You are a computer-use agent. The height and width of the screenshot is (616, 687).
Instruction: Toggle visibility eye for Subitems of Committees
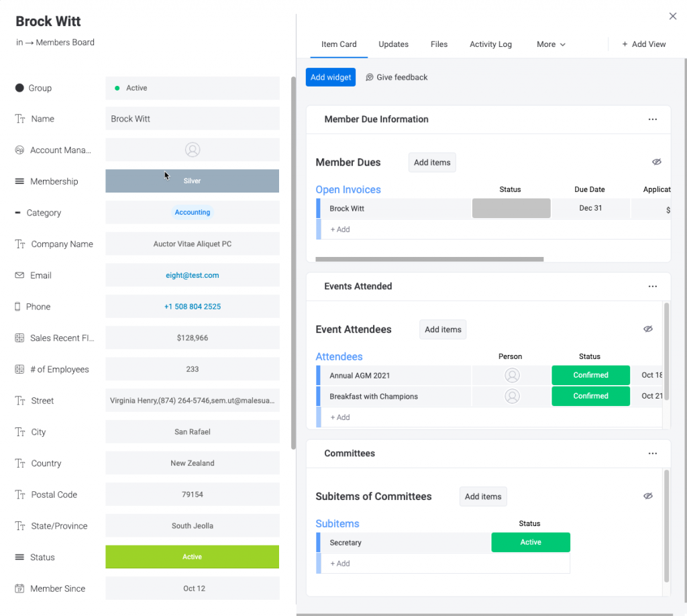[x=647, y=497]
